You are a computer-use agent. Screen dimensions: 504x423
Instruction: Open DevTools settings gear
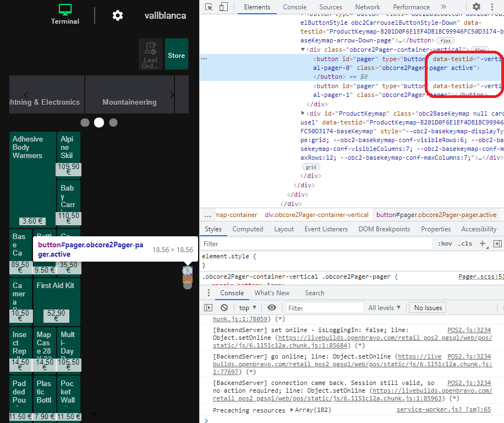[476, 7]
